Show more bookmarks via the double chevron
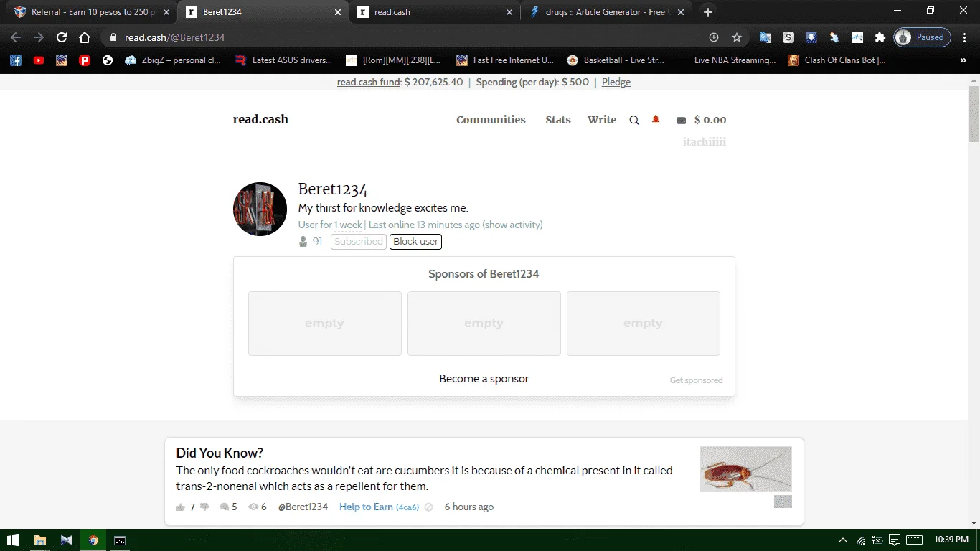The image size is (980, 551). (x=963, y=60)
